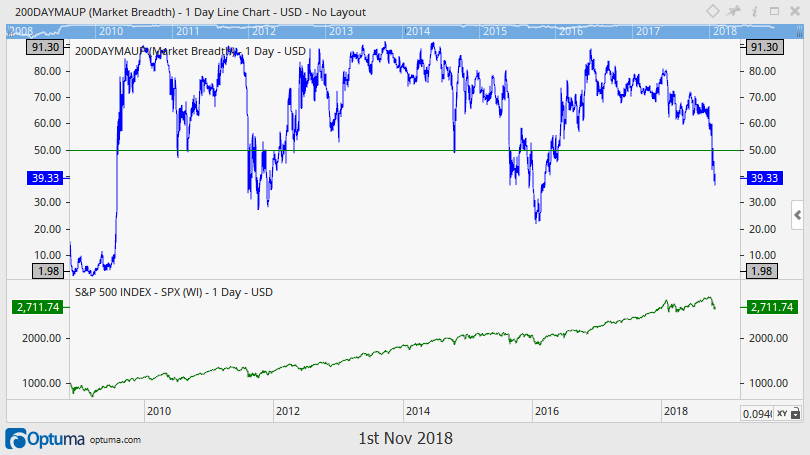Click the green 2,711.74 tag on right axis

(x=772, y=307)
